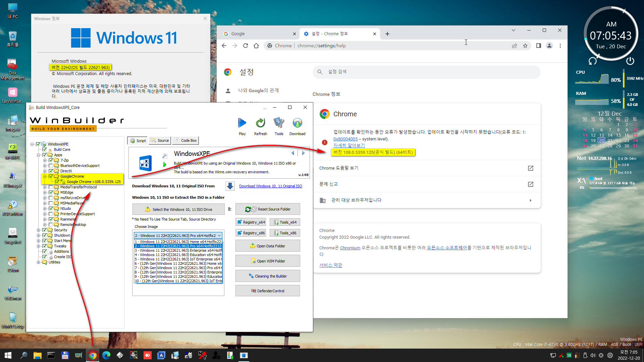Screen dimensions: 644x362
Task: Open Chrome side panel icon
Action: click(539, 46)
